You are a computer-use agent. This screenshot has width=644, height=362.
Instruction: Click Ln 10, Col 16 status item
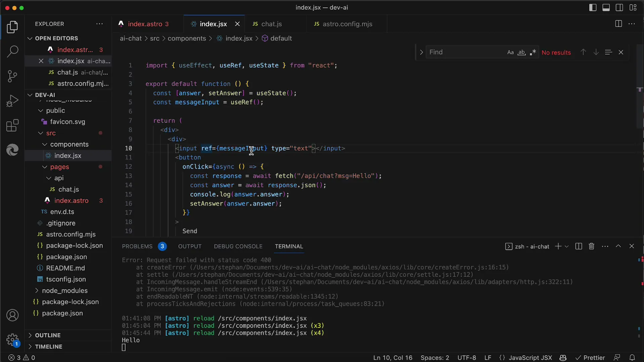[393, 358]
